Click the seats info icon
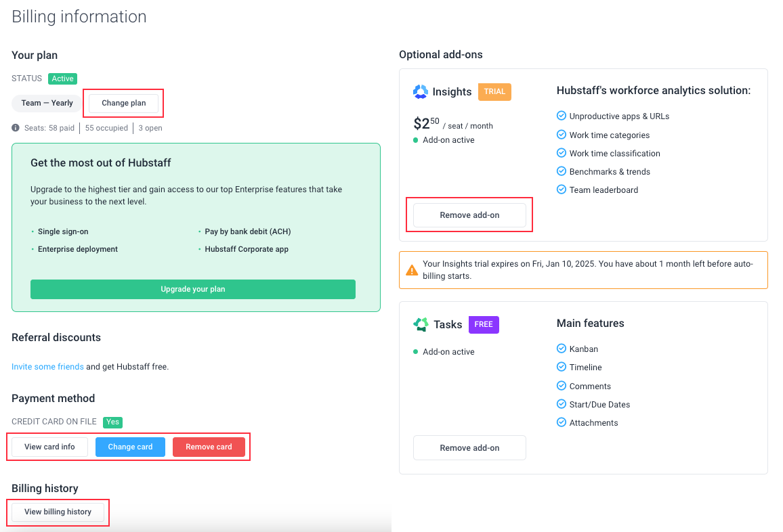Image resolution: width=783 pixels, height=532 pixels. pos(16,128)
